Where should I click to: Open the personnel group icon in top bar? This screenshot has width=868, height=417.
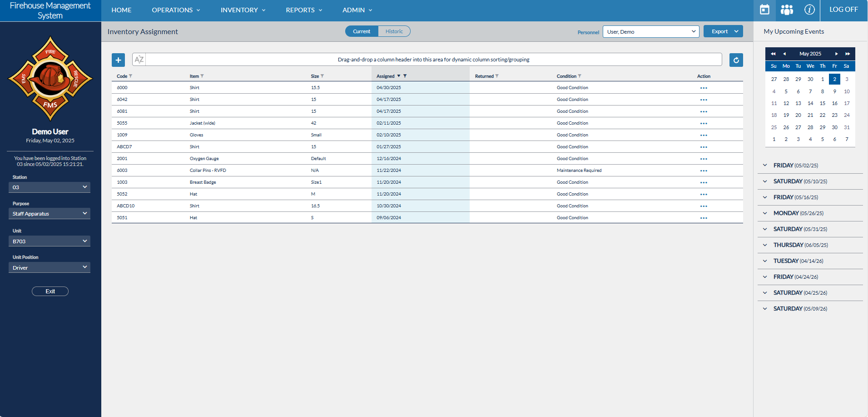(x=787, y=10)
